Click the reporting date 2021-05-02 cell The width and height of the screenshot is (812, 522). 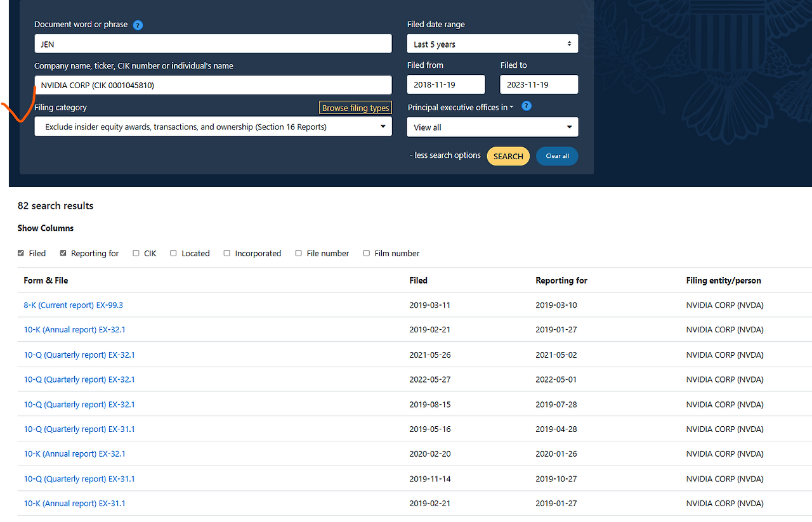[x=556, y=355]
